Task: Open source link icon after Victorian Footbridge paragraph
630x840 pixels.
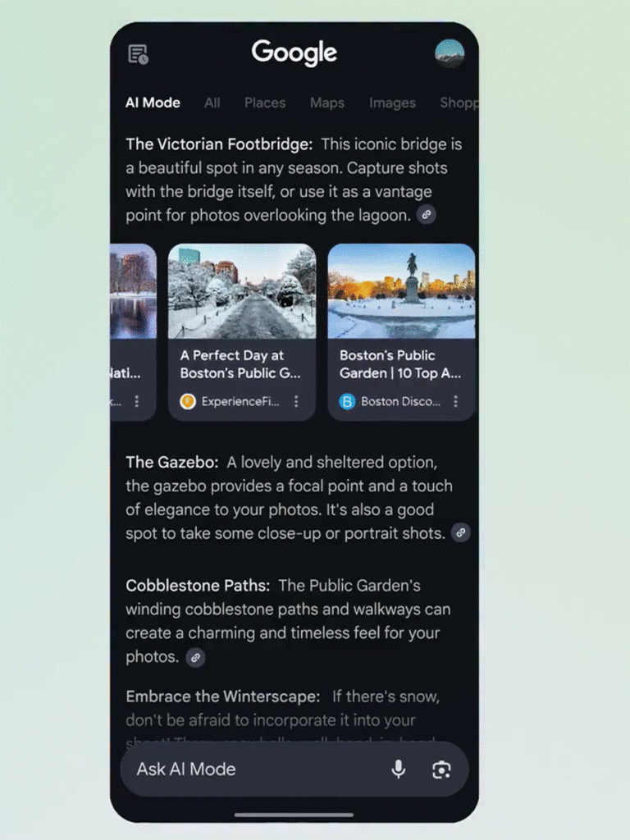Action: (427, 215)
